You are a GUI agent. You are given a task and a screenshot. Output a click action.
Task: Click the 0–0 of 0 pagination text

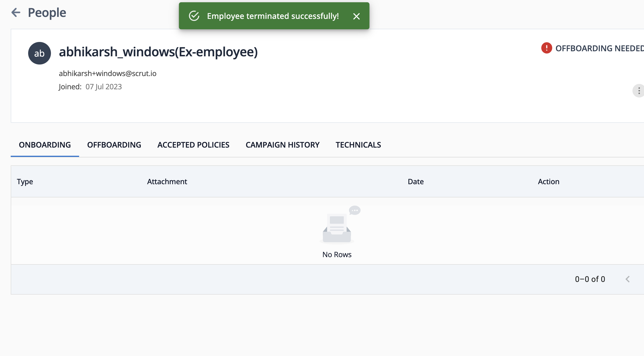(x=590, y=279)
